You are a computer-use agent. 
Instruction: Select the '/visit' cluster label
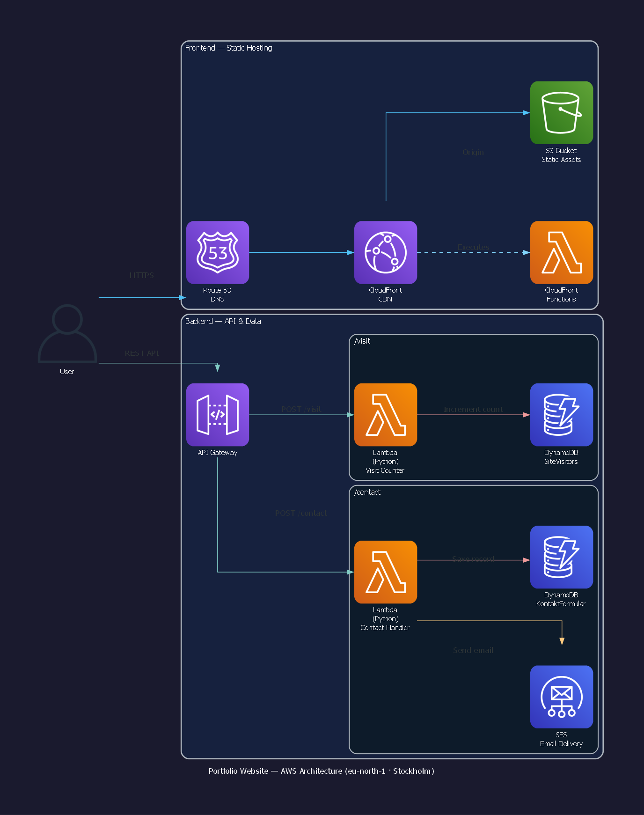tap(362, 341)
